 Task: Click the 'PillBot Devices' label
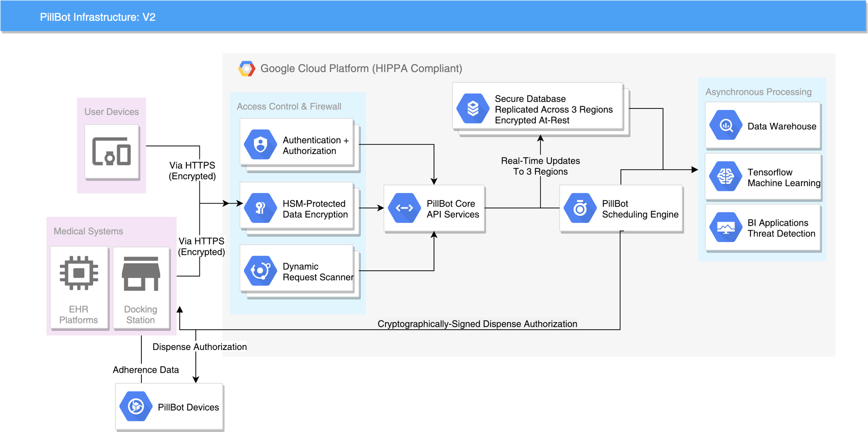pos(188,407)
